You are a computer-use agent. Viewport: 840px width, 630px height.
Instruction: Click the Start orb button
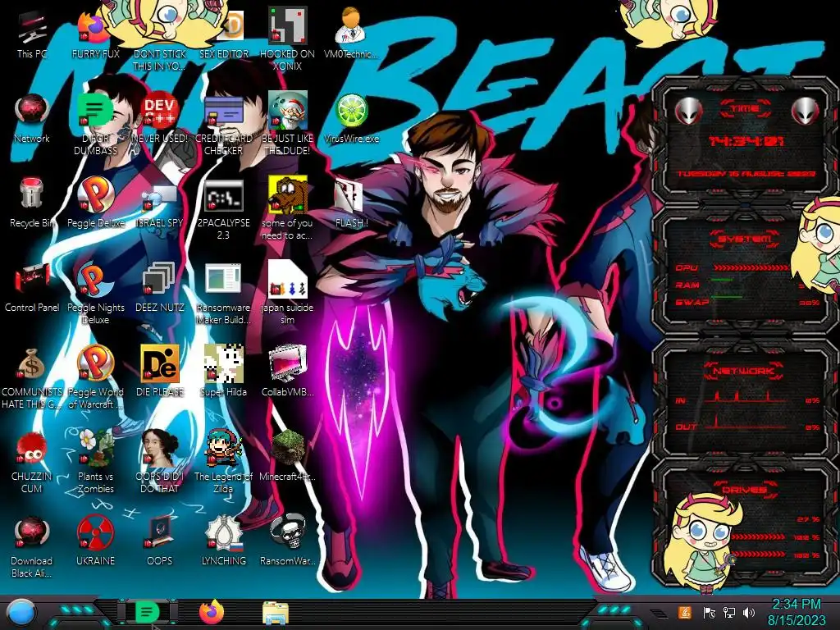coord(21,612)
